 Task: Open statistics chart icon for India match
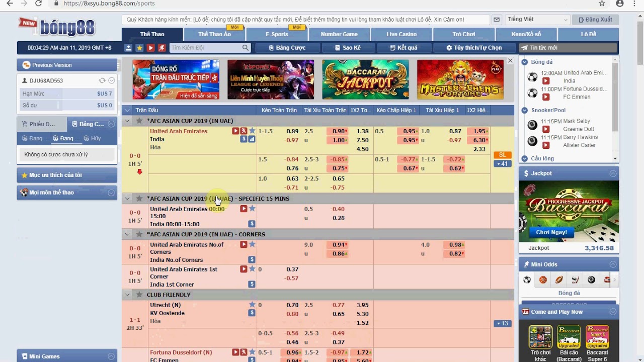(x=252, y=139)
